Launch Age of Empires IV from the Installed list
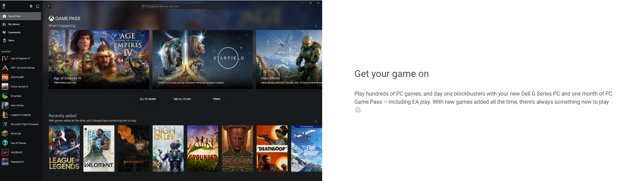Image resolution: width=644 pixels, height=181 pixels. pyautogui.click(x=21, y=58)
